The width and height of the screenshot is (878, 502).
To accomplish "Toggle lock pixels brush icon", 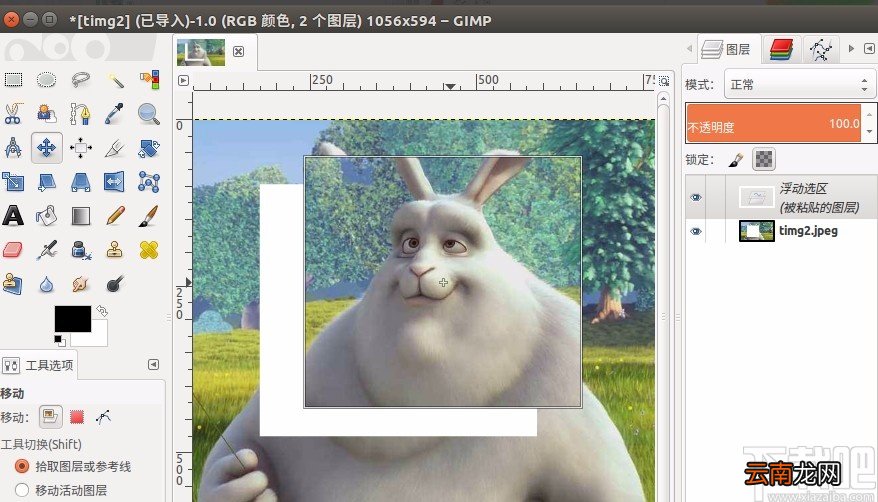I will (x=736, y=160).
